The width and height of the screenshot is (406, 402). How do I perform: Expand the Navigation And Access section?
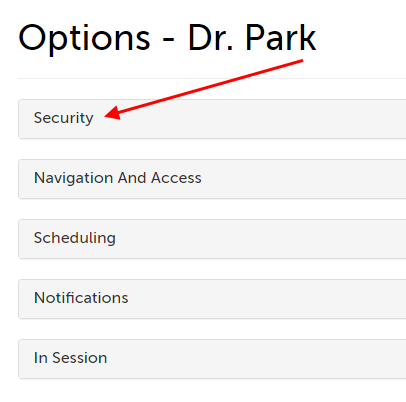212,179
